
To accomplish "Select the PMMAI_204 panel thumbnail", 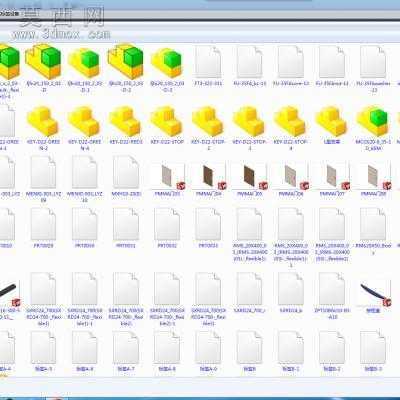I will click(209, 176).
